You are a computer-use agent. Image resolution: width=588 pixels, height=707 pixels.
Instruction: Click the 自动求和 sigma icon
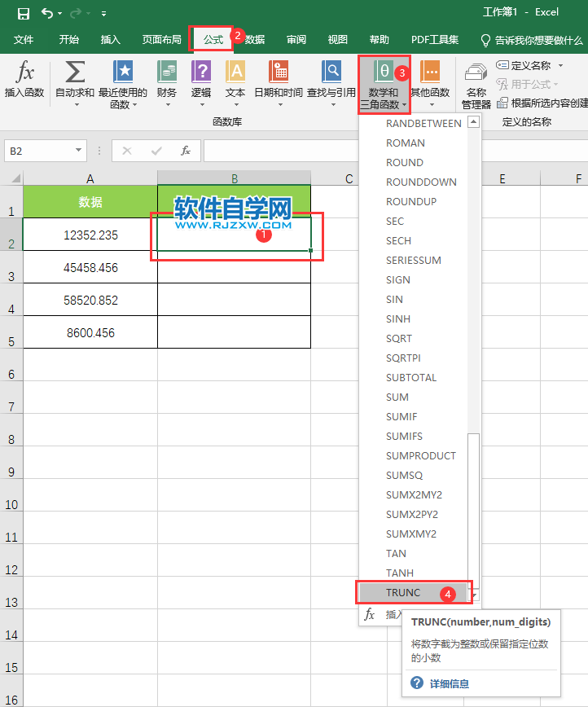75,72
